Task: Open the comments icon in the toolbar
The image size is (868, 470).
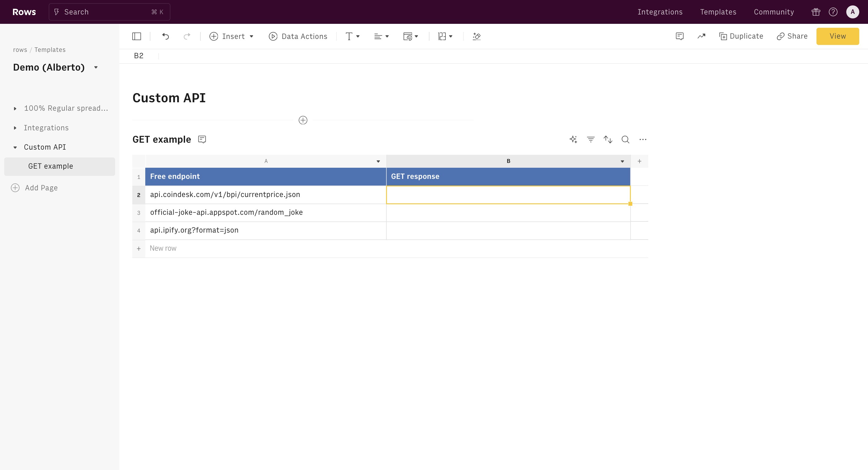Action: click(680, 36)
